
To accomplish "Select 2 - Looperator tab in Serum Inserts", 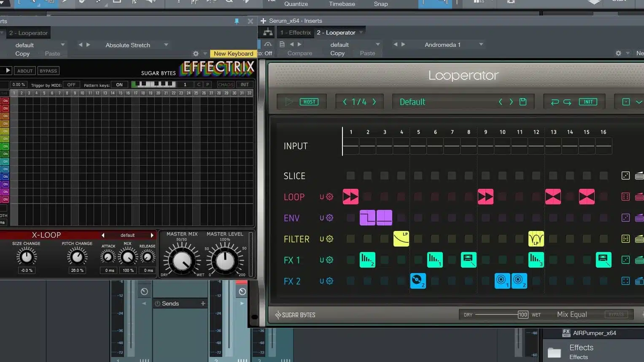I will (x=336, y=32).
